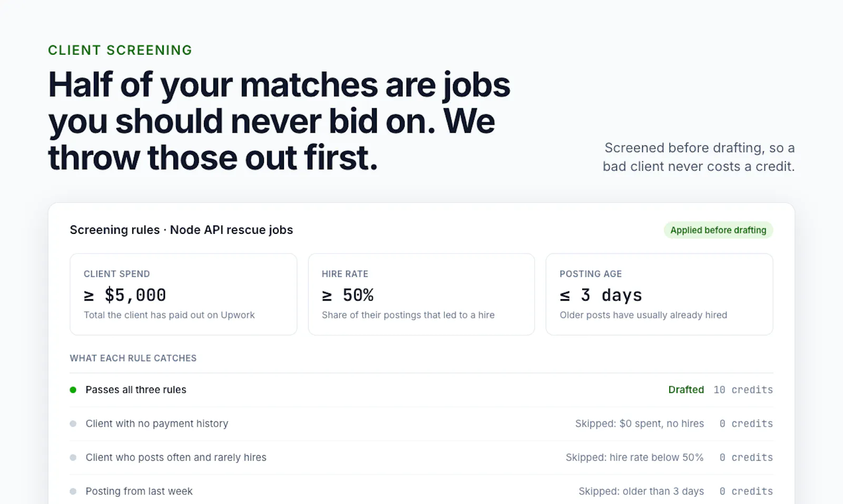Click the ≥ $5,000 spend threshold value
Image resolution: width=843 pixels, height=504 pixels.
pyautogui.click(x=125, y=295)
